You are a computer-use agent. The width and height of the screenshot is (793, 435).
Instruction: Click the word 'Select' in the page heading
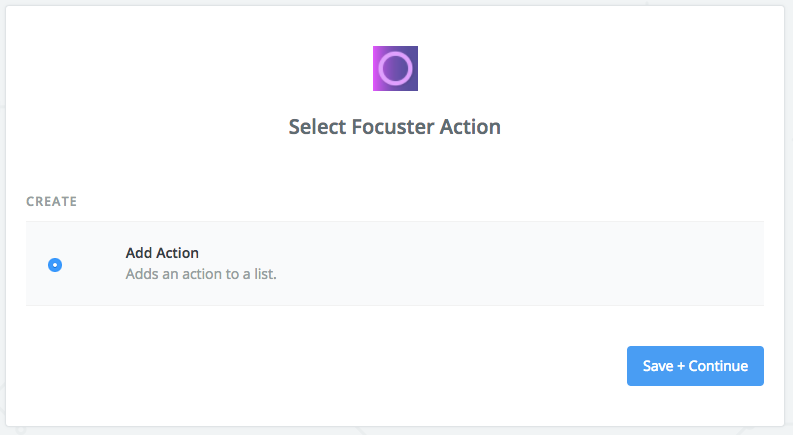317,127
